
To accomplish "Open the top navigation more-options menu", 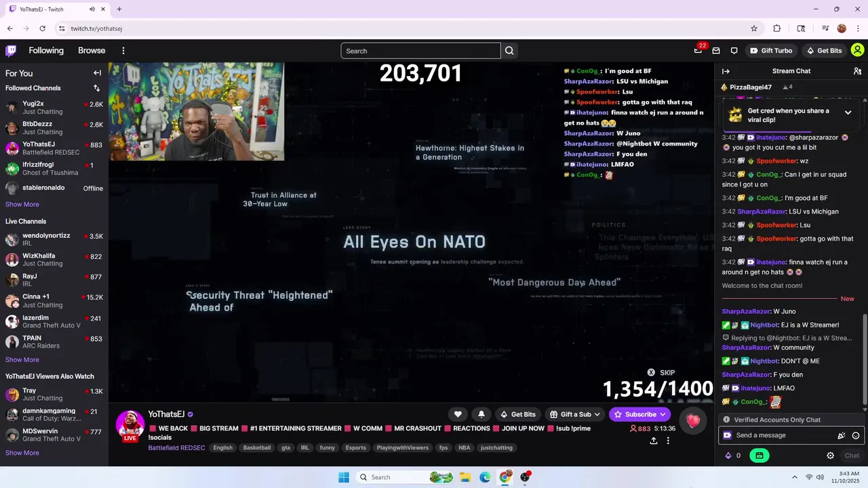I will [123, 51].
